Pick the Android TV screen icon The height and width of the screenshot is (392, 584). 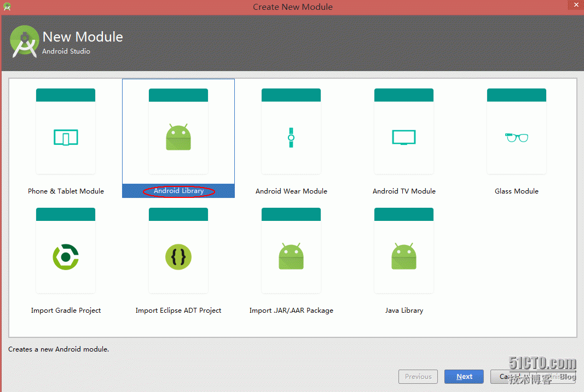coord(404,137)
